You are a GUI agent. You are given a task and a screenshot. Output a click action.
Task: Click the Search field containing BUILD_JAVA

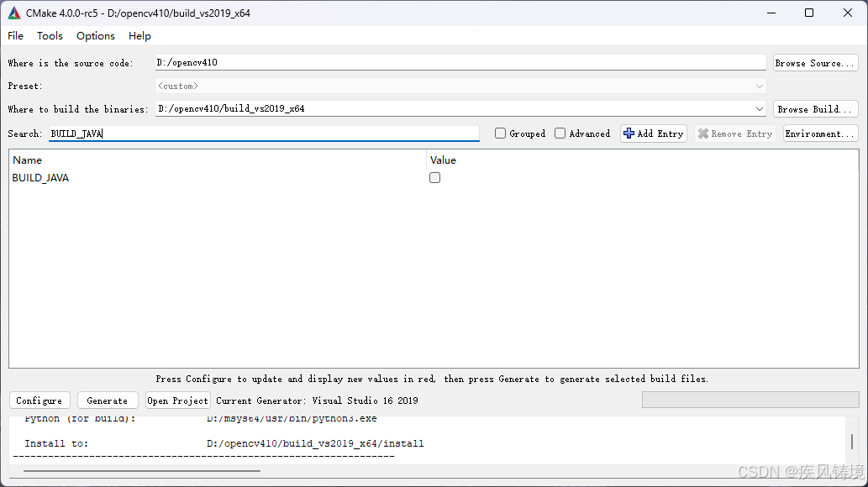pyautogui.click(x=264, y=134)
